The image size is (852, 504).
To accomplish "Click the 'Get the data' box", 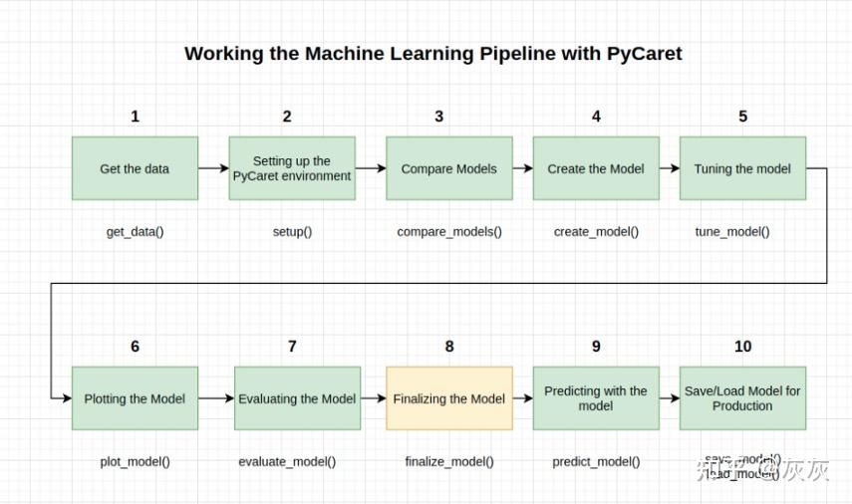I will (135, 168).
